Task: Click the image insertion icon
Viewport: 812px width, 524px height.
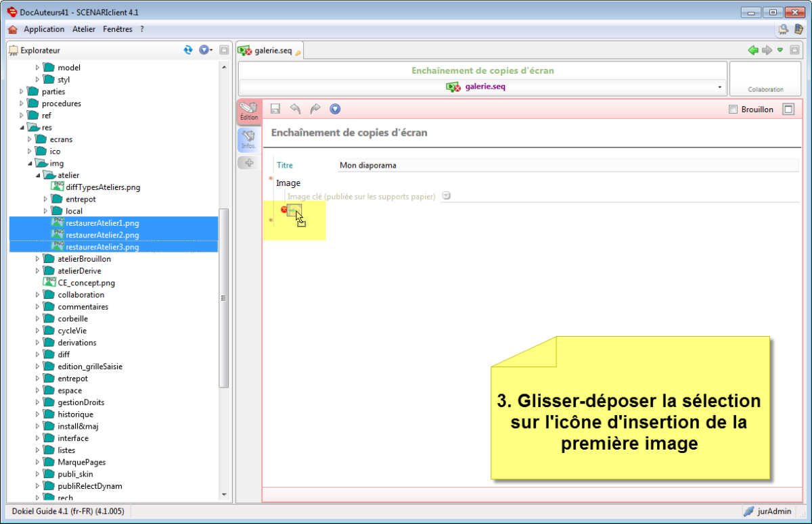Action: (293, 210)
